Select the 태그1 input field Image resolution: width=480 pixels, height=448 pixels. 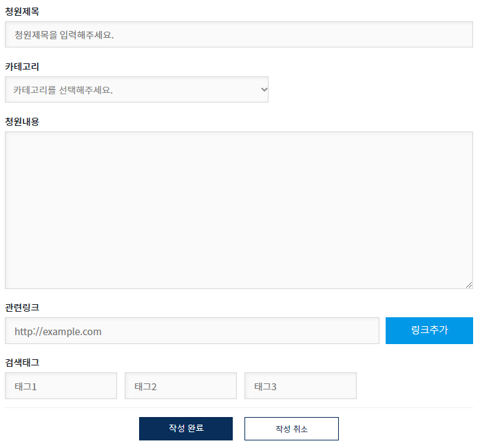tap(61, 386)
